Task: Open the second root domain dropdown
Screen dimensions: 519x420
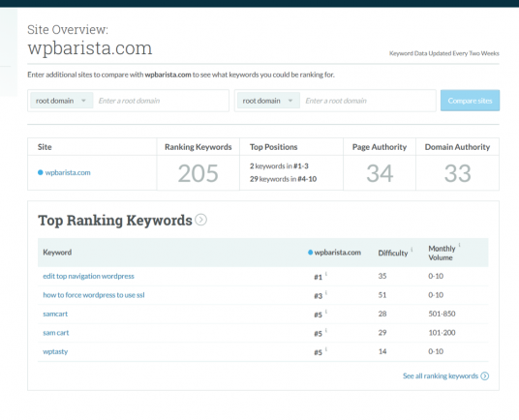Action: coord(268,101)
